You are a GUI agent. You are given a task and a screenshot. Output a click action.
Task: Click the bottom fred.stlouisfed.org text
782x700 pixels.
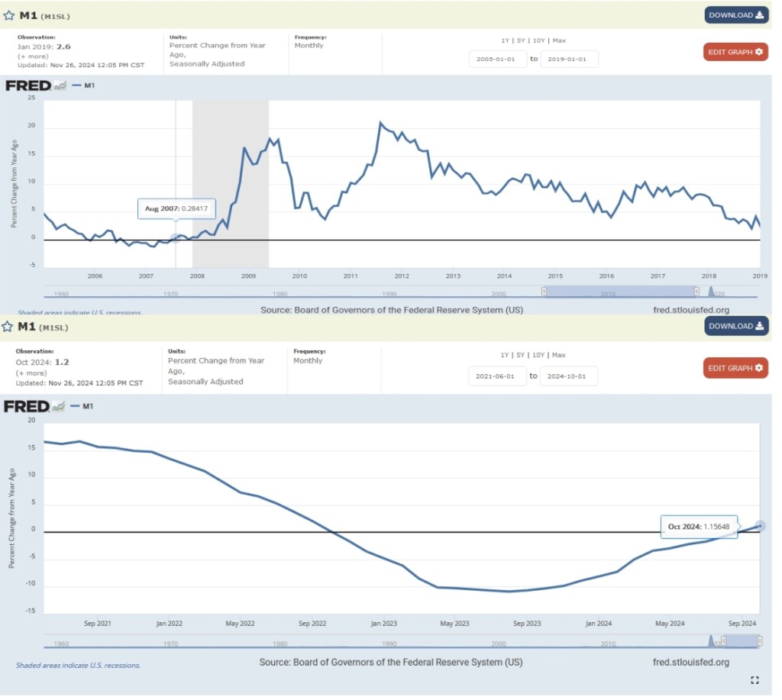[x=691, y=662]
